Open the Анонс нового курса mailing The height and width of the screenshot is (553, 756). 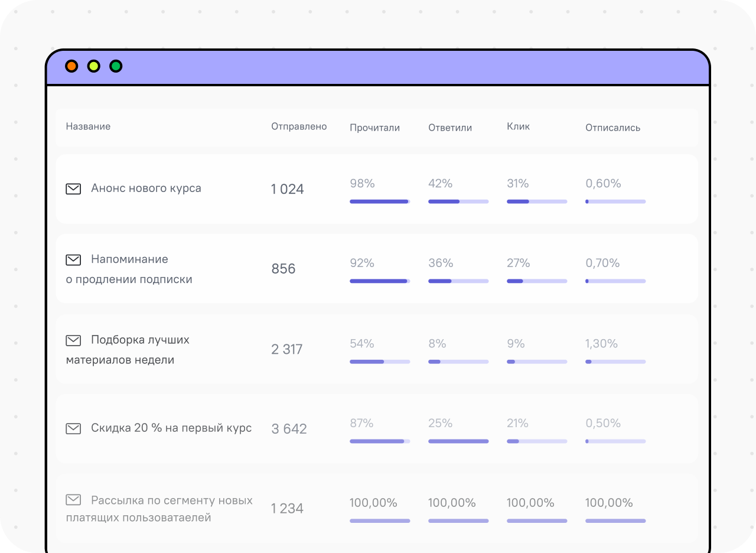146,188
